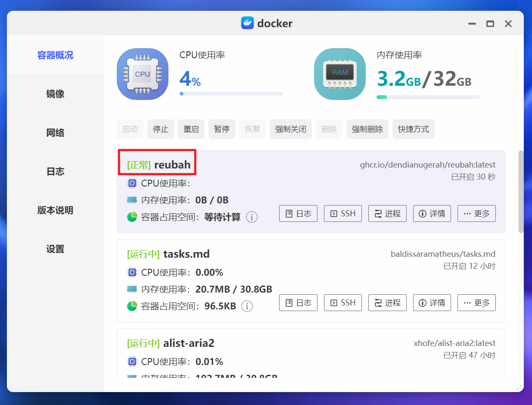Open the 设置 section
This screenshot has height=405, width=532.
[55, 249]
